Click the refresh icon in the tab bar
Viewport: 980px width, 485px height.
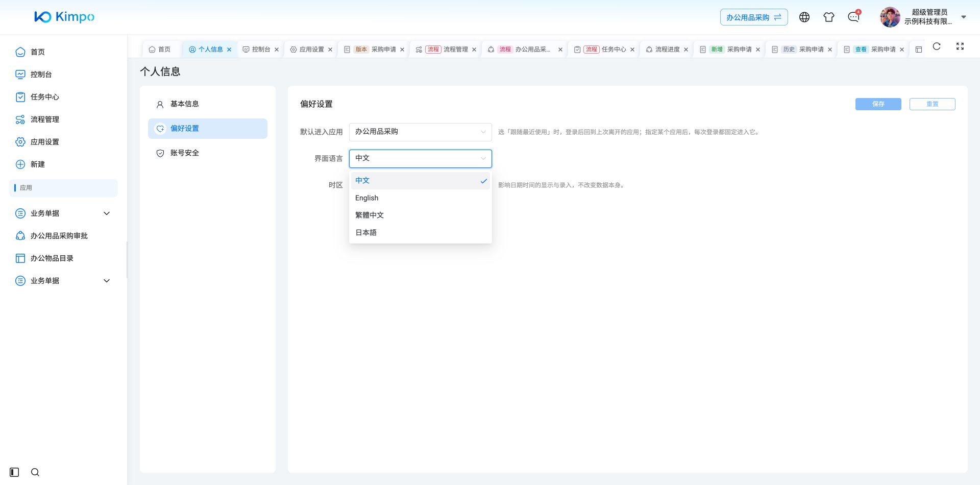[937, 46]
